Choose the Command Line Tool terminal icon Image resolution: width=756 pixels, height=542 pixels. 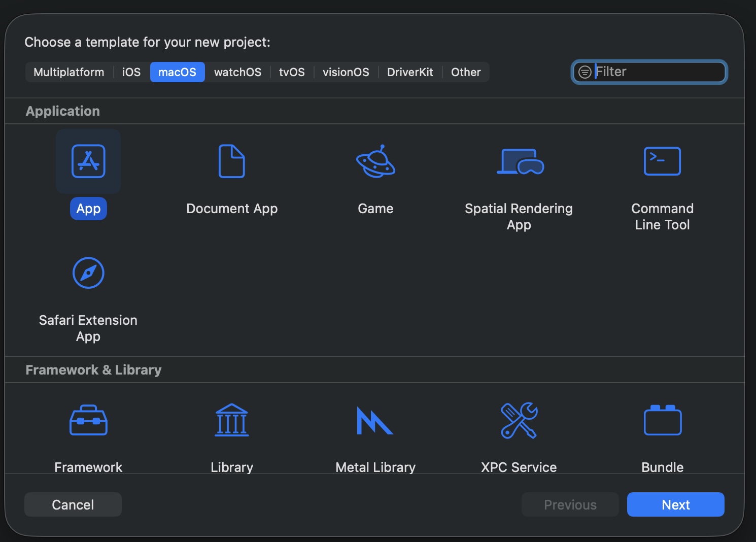662,161
